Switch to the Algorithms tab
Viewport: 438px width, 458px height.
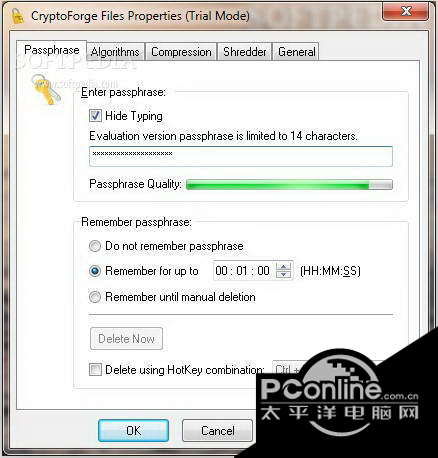click(x=115, y=52)
